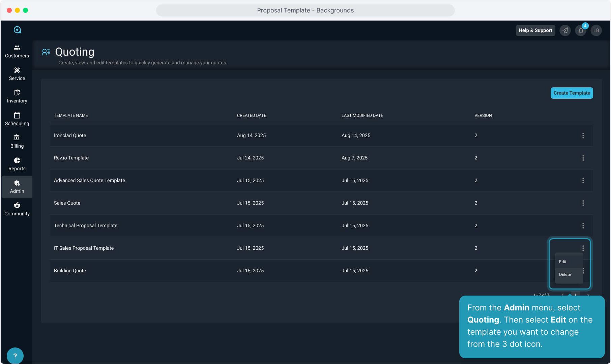Click the VERSION column header
This screenshot has height=364, width=611.
point(483,116)
